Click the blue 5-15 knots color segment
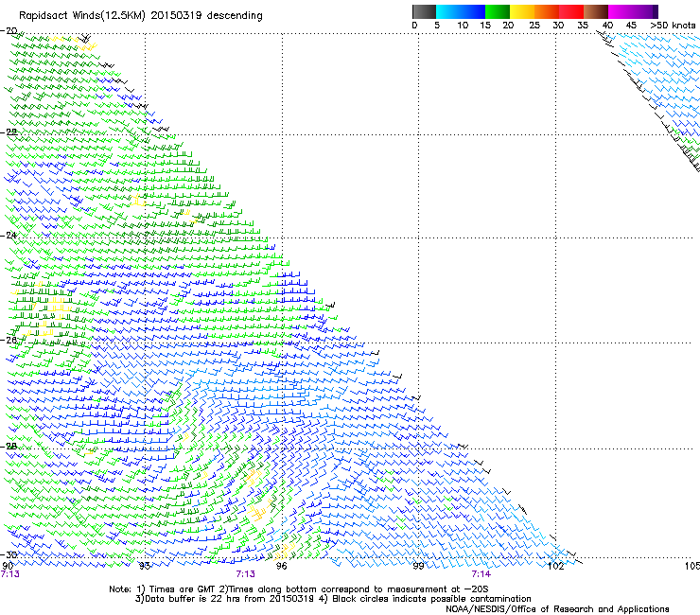The height and width of the screenshot is (615, 700). tap(461, 11)
